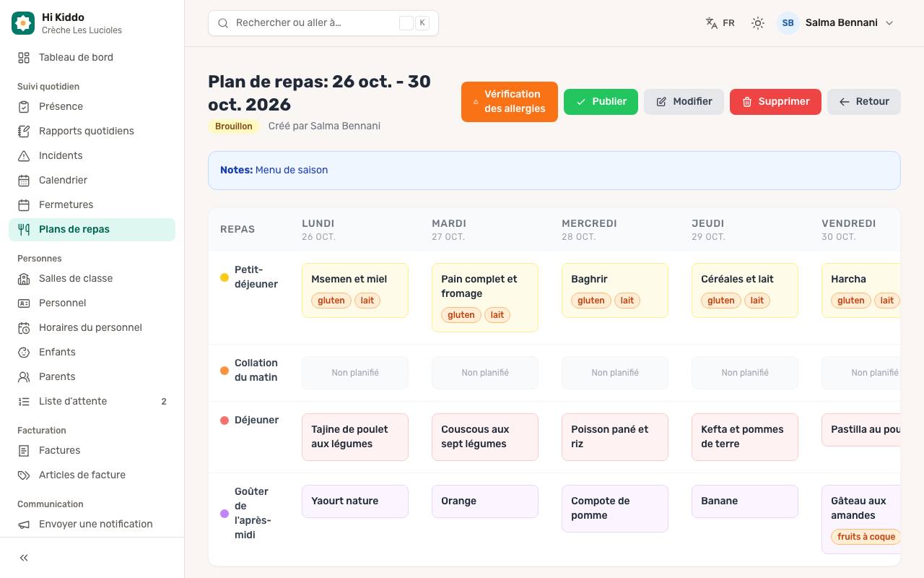Click the Enfants face icon
The width and height of the screenshot is (924, 578).
24,353
